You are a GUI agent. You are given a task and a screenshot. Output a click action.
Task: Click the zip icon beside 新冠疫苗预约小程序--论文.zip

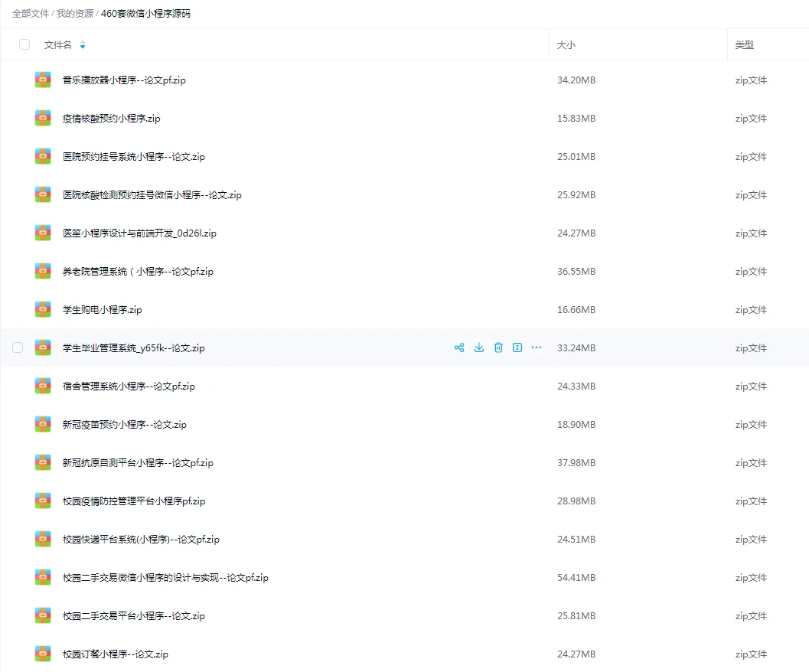coord(43,424)
